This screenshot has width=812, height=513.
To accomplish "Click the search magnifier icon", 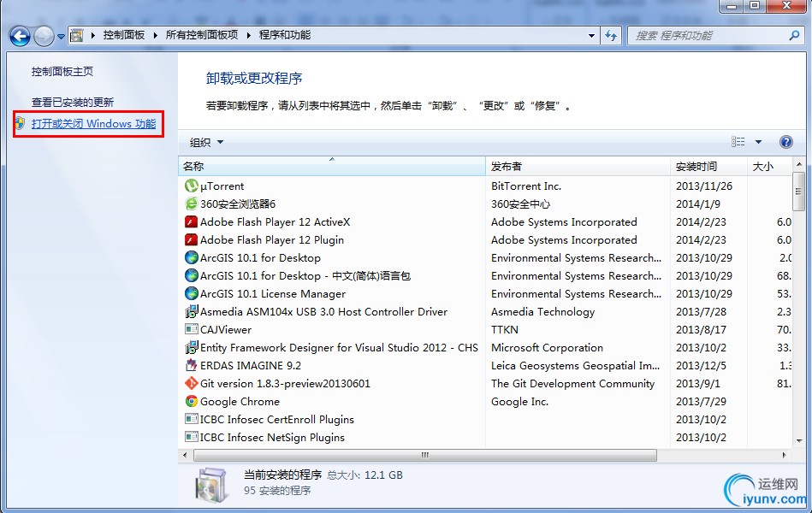I will (x=794, y=35).
